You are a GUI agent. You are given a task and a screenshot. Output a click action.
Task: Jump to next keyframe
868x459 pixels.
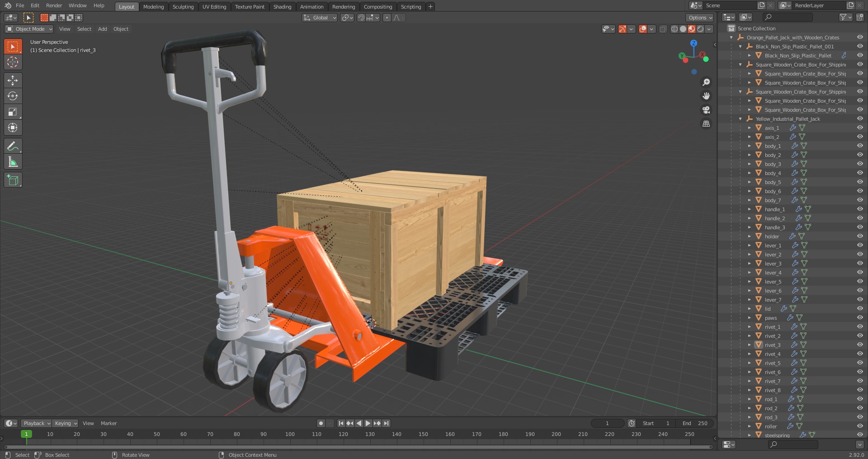(x=377, y=423)
